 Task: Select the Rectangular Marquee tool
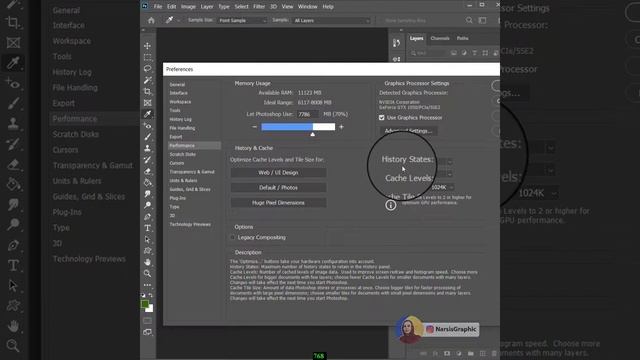(147, 57)
